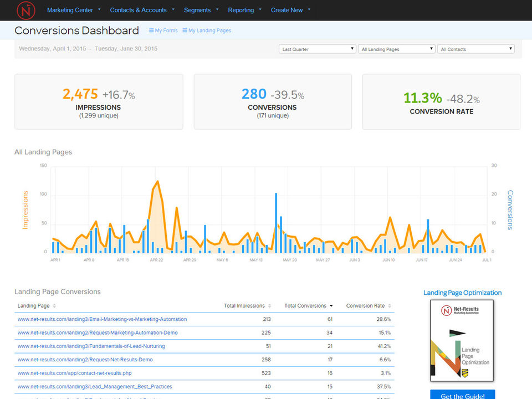Click the 258 total impressions cell

point(266,360)
